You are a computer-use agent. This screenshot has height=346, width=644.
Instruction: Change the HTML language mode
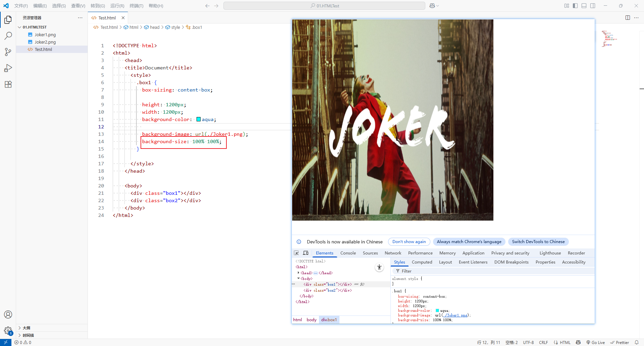tap(565, 342)
